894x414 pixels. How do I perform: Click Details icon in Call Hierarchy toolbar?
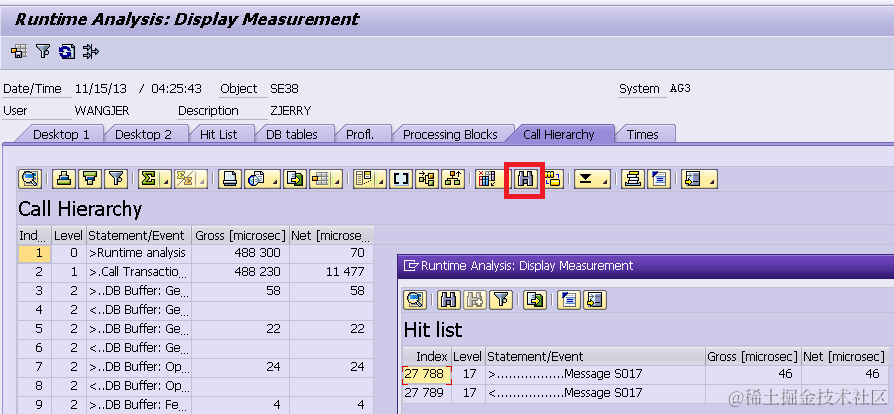30,179
